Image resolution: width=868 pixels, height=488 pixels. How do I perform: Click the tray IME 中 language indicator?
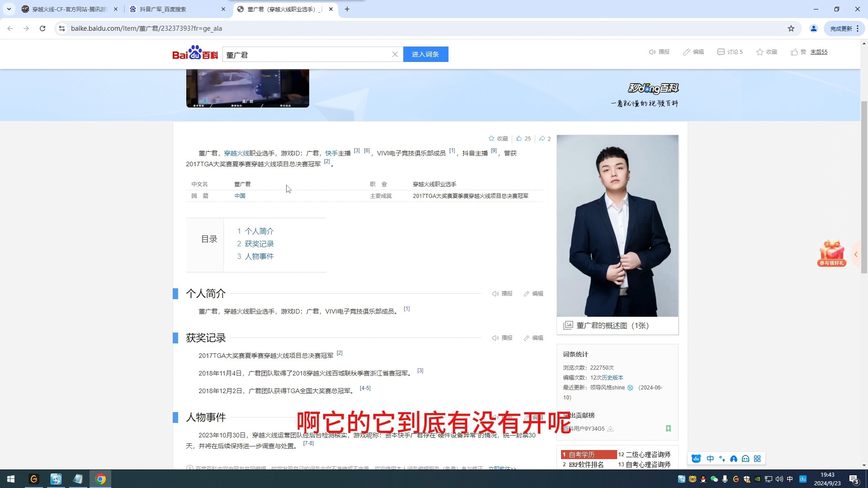pos(790,479)
